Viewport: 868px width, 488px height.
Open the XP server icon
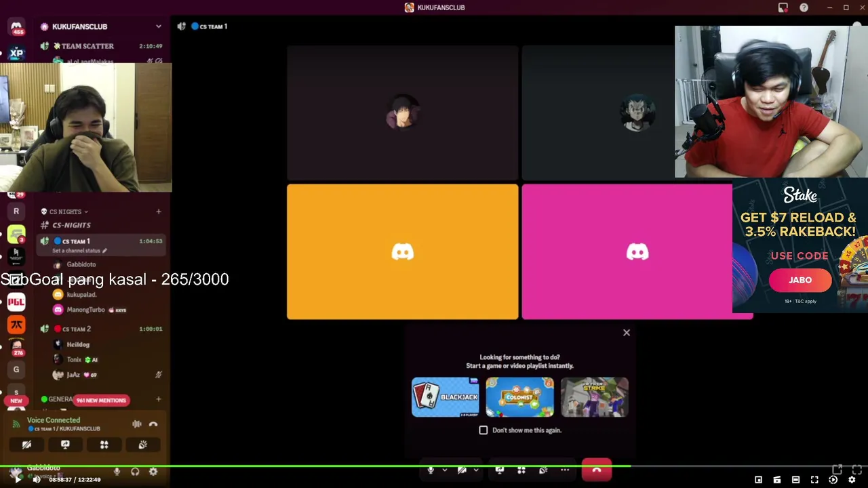coord(16,53)
